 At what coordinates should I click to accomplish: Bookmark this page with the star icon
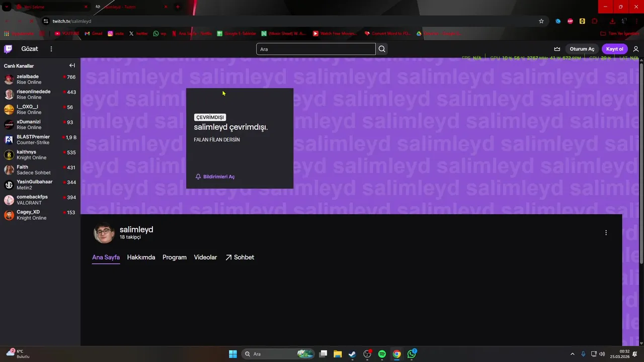[x=541, y=21]
